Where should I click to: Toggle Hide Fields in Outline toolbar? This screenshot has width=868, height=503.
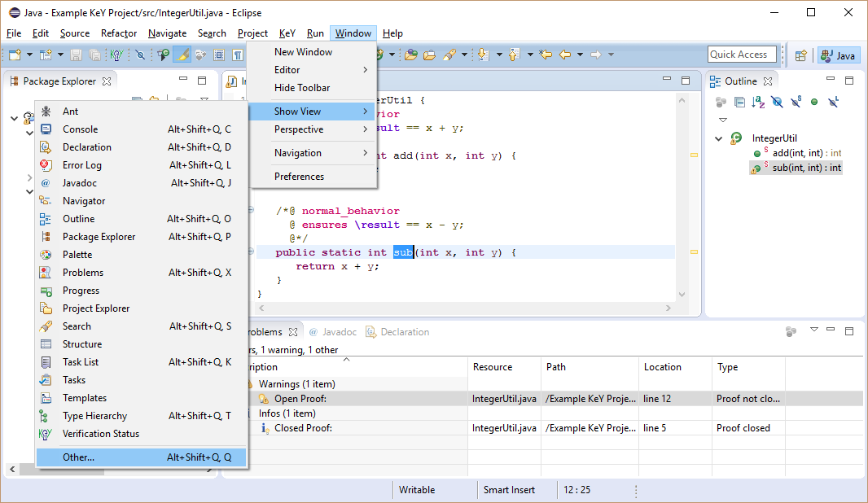(x=778, y=102)
